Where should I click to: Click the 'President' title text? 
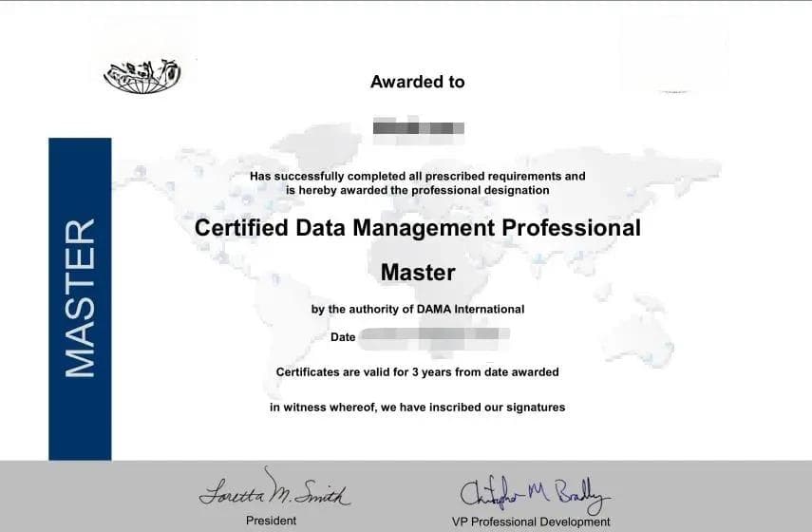pyautogui.click(x=271, y=521)
